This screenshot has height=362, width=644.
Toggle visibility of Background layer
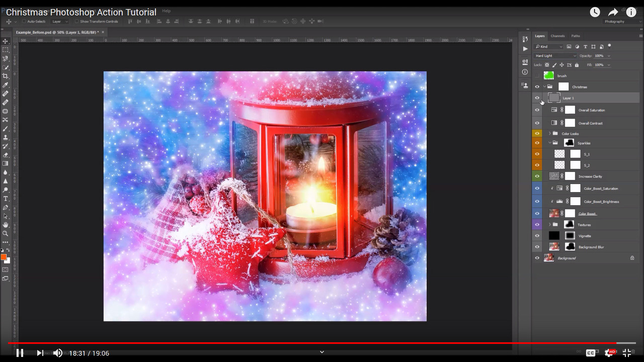click(x=537, y=258)
